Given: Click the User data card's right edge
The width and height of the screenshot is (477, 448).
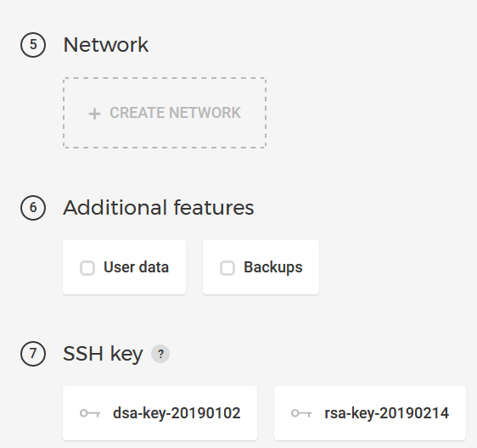Looking at the screenshot, I should tap(182, 267).
